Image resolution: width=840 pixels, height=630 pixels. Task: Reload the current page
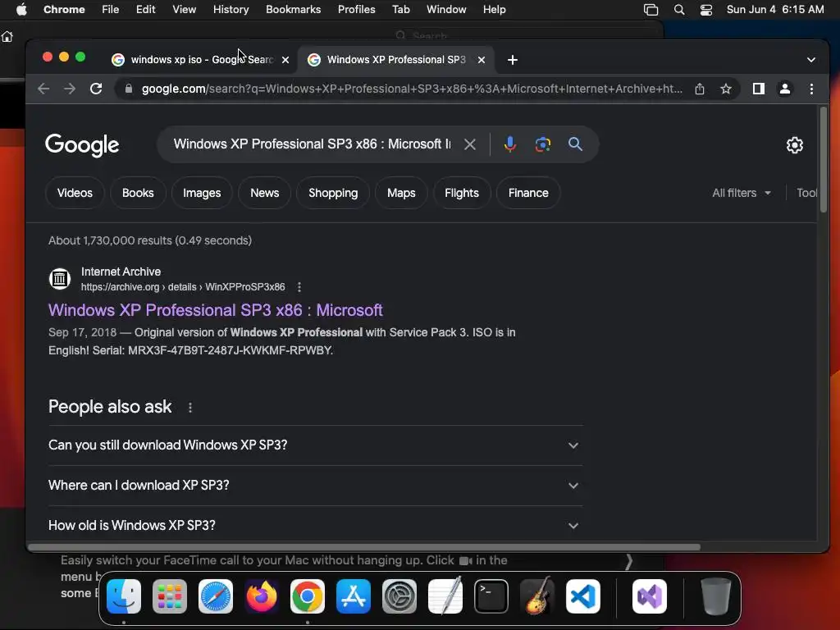pyautogui.click(x=96, y=89)
